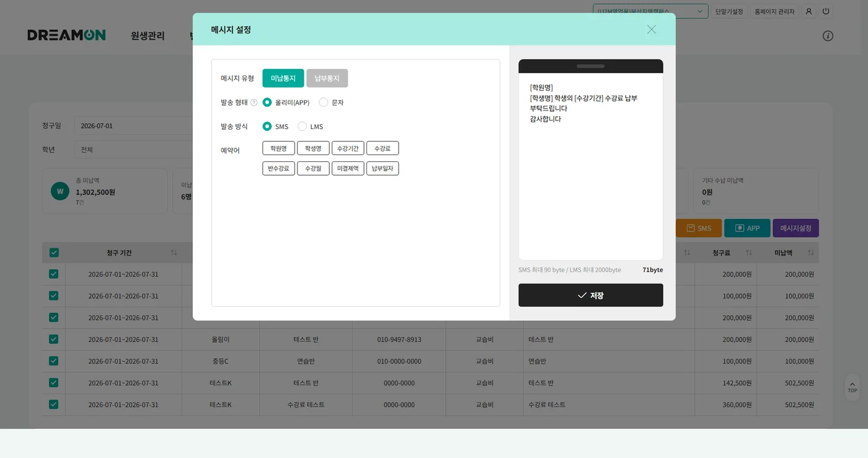
Task: Select the 문자 radio option
Action: 324,102
